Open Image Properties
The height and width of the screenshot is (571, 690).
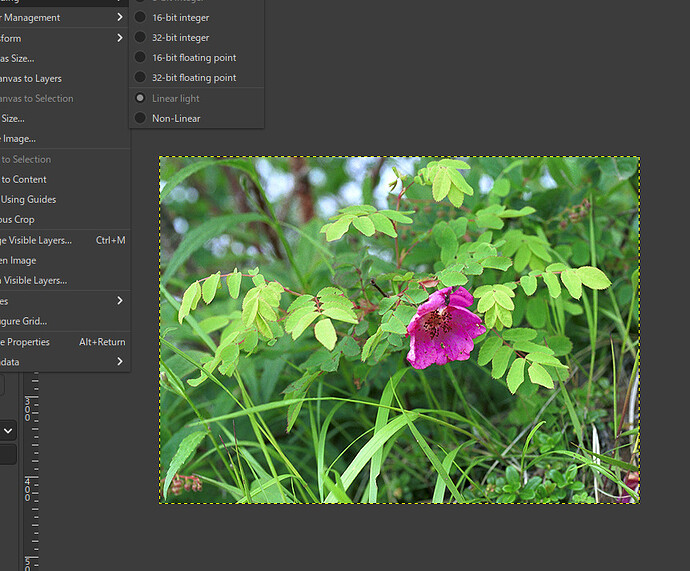pyautogui.click(x=26, y=342)
